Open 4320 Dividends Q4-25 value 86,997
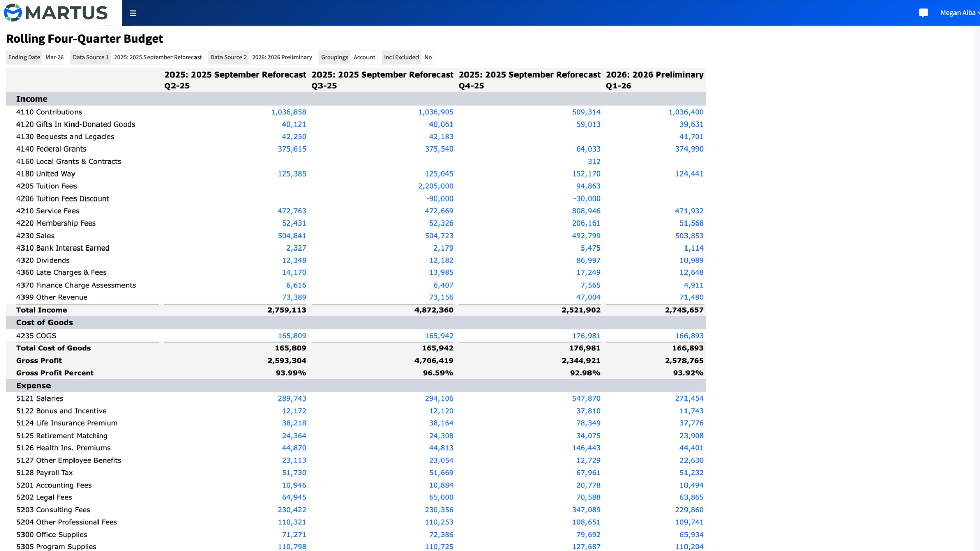 588,260
